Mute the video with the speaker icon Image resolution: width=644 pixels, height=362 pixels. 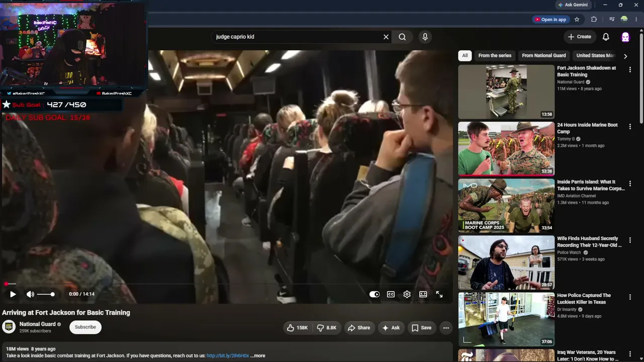click(30, 294)
